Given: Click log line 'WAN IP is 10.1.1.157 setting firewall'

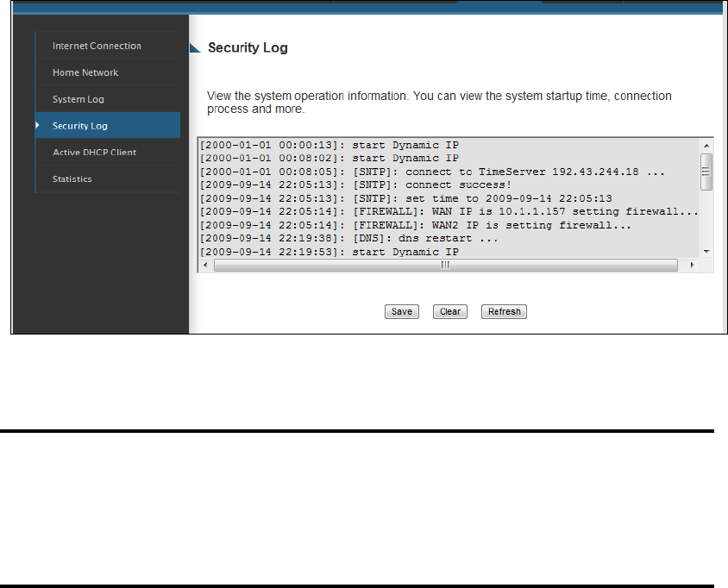Looking at the screenshot, I should point(449,211).
